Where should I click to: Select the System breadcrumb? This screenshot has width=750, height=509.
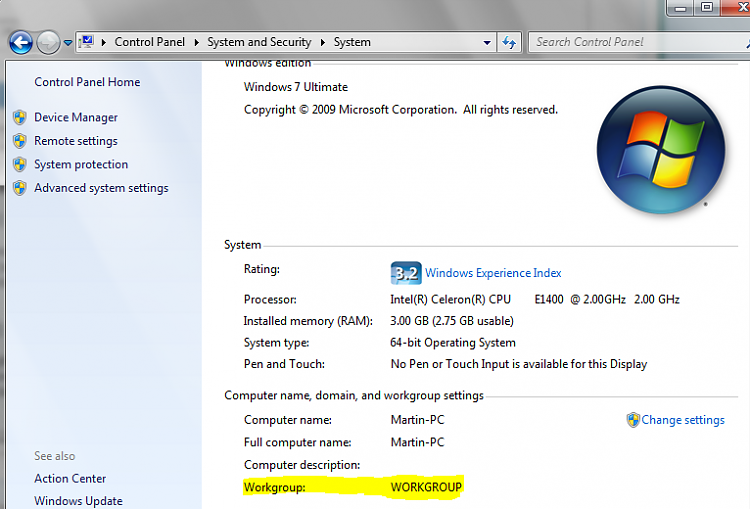(352, 42)
